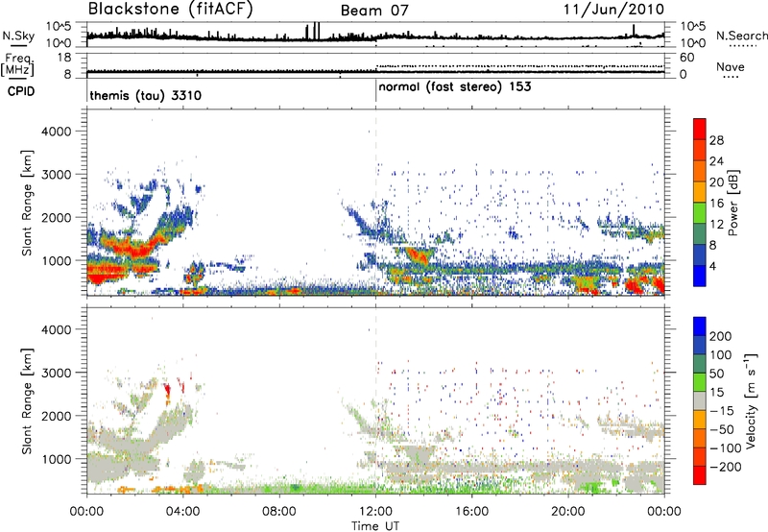Select the dark blue top of the Velocity color bar
The width and height of the screenshot is (768, 532).
pyautogui.click(x=701, y=327)
